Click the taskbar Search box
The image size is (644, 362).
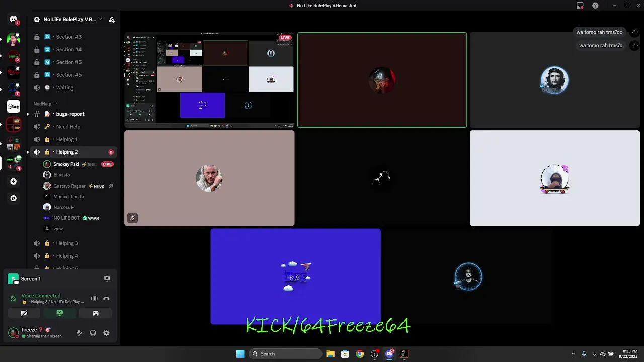tap(285, 354)
